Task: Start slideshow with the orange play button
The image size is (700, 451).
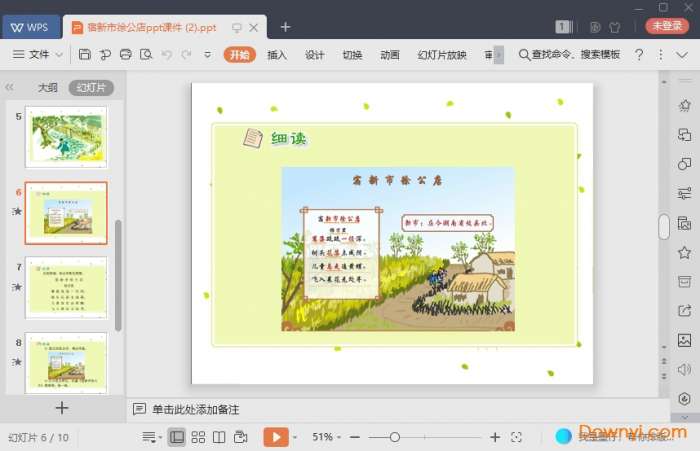Action: 276,437
